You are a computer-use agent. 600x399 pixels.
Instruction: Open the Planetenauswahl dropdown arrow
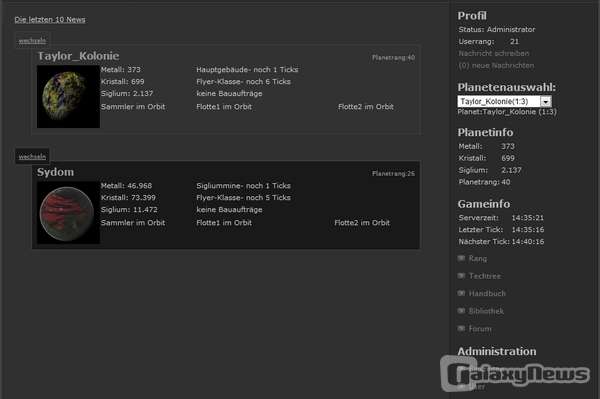pyautogui.click(x=546, y=101)
